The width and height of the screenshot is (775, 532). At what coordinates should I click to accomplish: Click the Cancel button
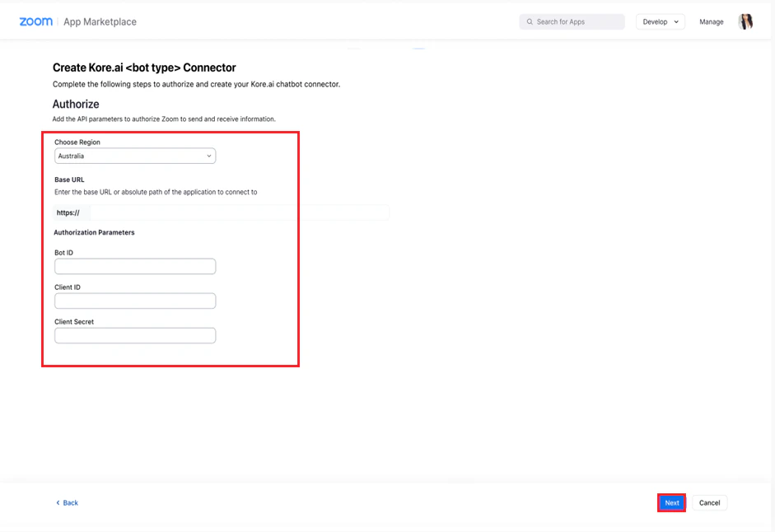709,503
